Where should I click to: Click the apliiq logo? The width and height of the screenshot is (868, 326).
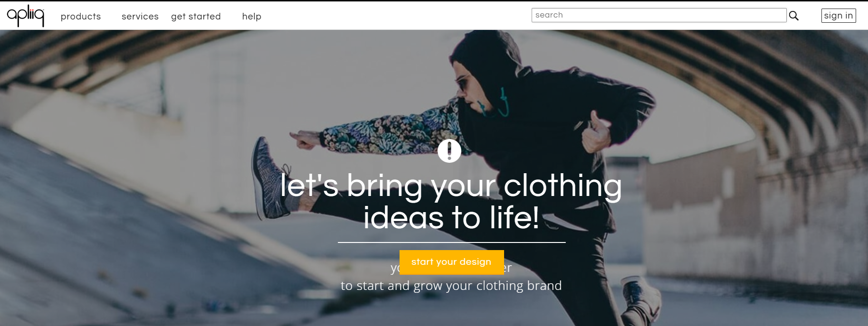tap(26, 16)
